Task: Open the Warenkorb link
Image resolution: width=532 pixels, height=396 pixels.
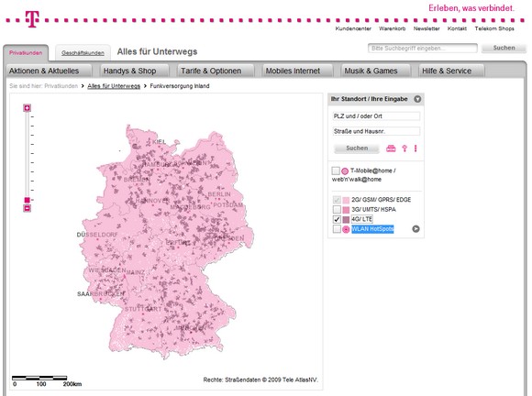Action: click(x=393, y=28)
